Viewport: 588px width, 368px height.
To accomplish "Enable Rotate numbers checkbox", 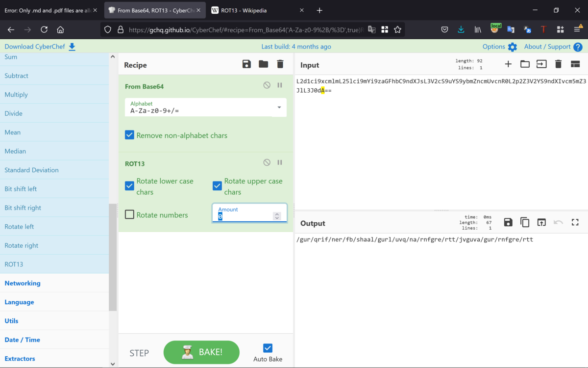I will [129, 214].
